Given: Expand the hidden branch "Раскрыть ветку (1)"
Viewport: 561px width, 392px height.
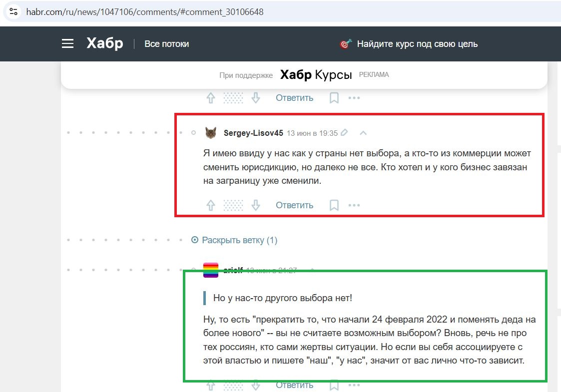Looking at the screenshot, I should [235, 240].
